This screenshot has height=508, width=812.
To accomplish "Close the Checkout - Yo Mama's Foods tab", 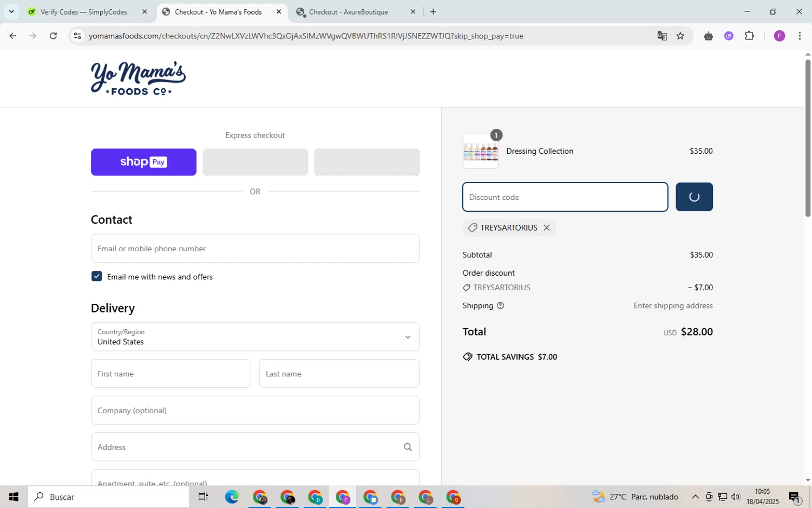I will point(279,12).
